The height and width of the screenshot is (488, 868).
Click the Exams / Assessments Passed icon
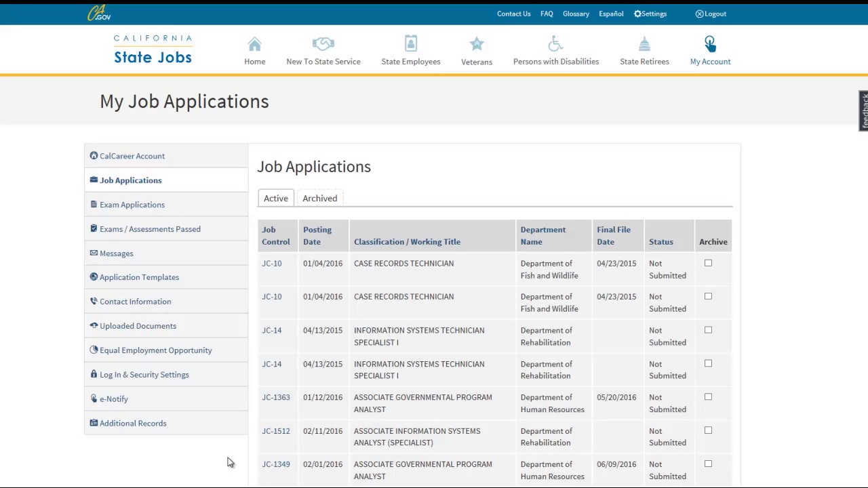click(94, 228)
